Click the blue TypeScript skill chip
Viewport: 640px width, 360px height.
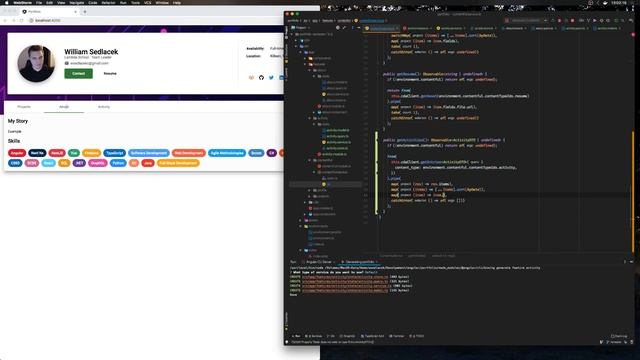(114, 153)
